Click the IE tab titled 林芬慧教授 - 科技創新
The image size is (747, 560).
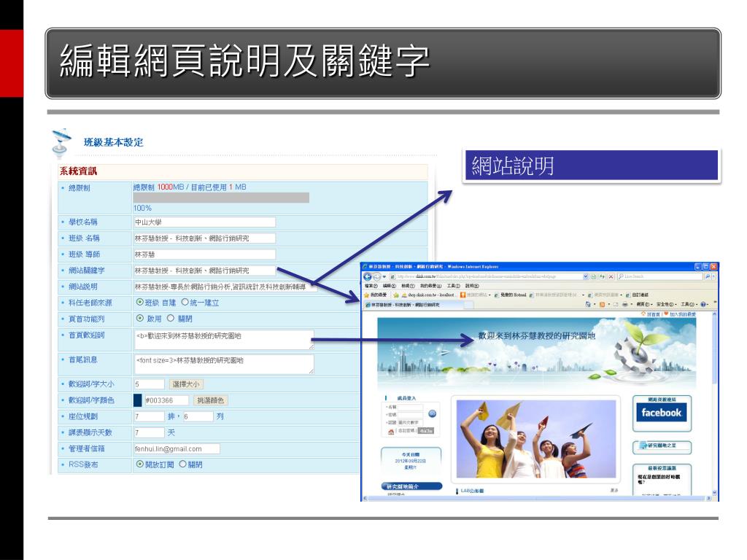click(412, 305)
